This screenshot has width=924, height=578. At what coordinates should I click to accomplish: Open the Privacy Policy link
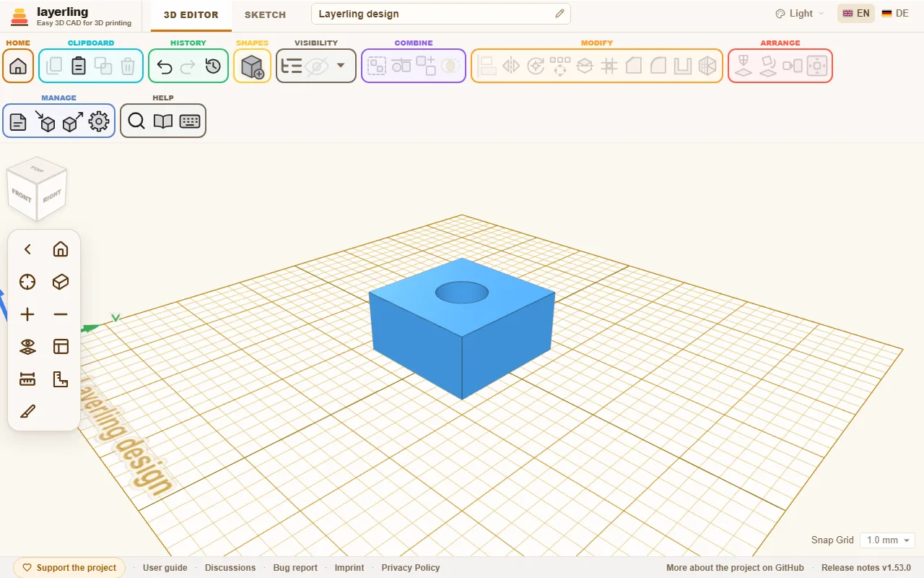click(x=411, y=568)
